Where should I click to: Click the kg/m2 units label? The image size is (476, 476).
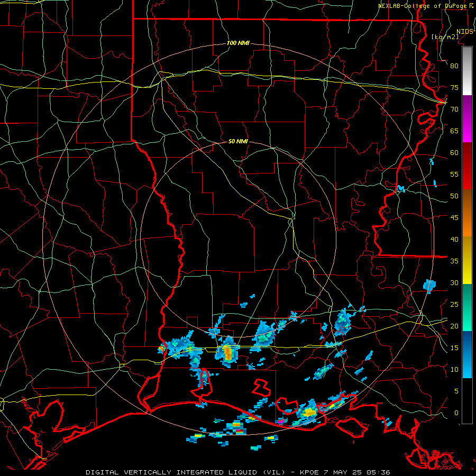click(445, 37)
